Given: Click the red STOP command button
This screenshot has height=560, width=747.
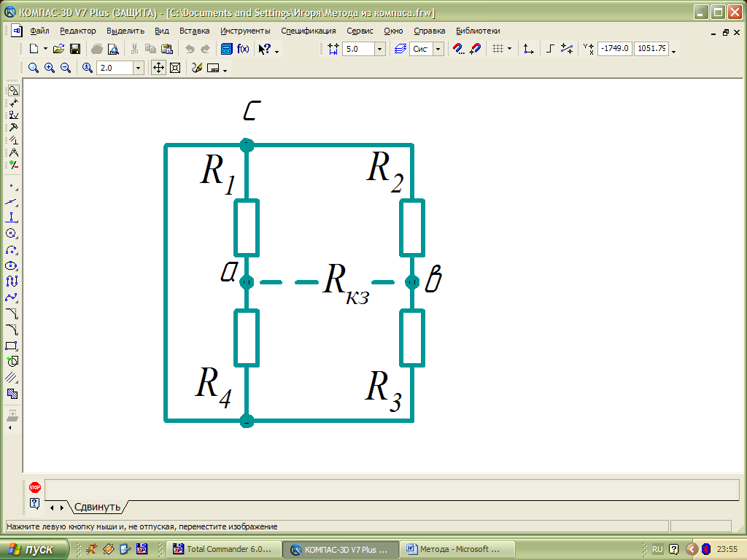Looking at the screenshot, I should 34,487.
